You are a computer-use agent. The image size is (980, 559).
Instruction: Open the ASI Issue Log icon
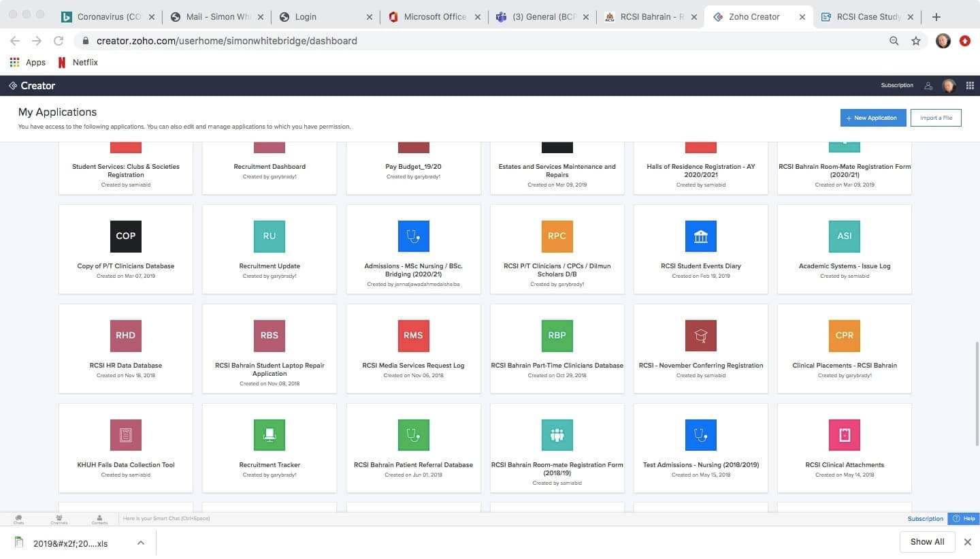click(845, 236)
